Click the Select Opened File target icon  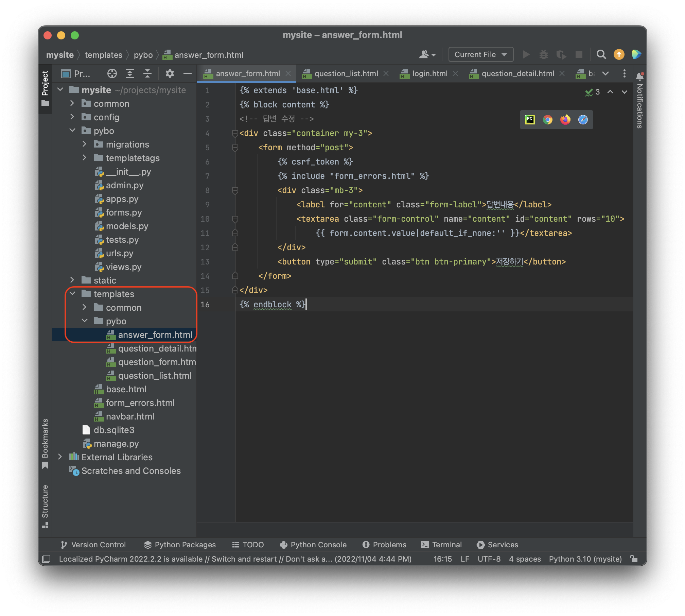click(112, 73)
